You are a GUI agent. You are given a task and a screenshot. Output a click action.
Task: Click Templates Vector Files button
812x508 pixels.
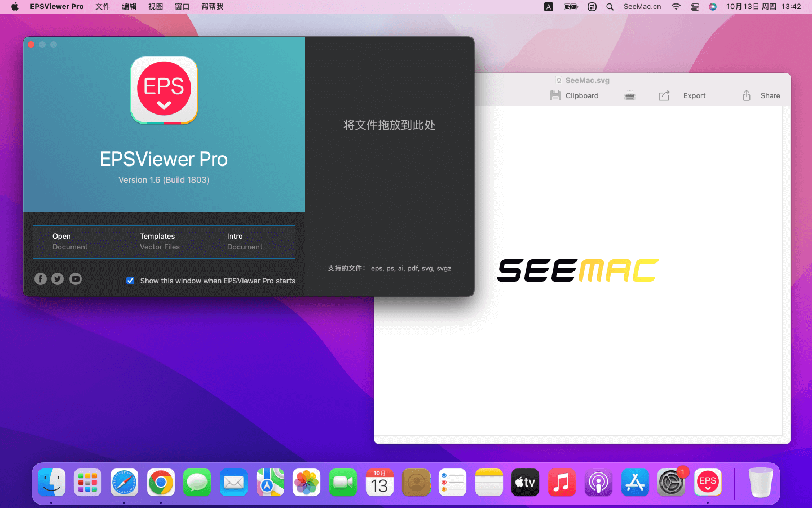click(x=160, y=242)
